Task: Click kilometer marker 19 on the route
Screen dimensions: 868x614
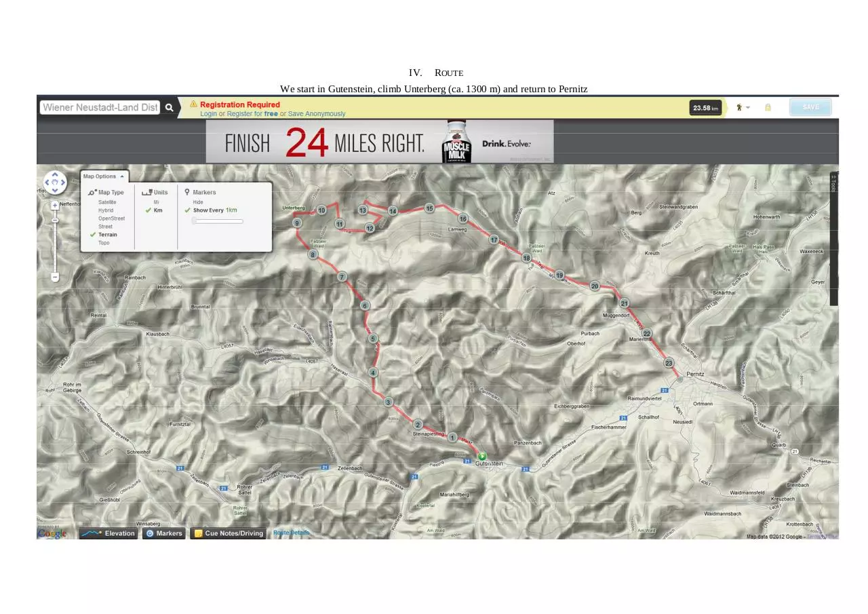Action: (559, 275)
